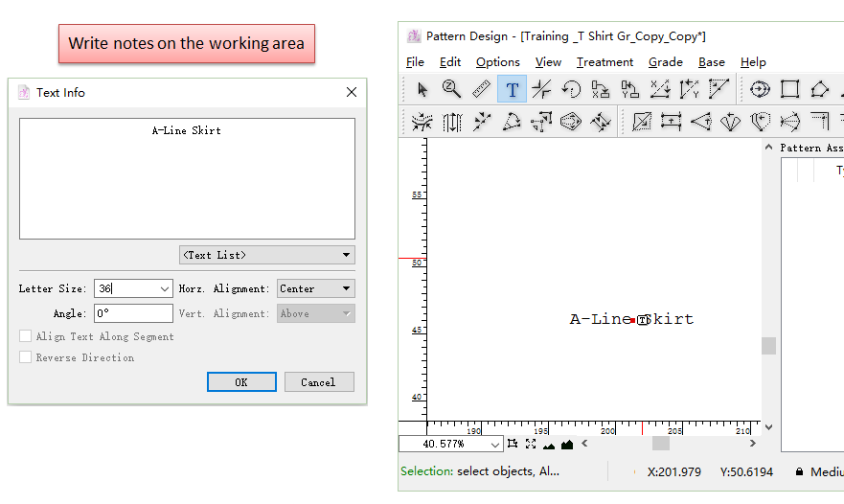Click the fit-to-screen icon beside zoom
This screenshot has width=844, height=504.
[x=531, y=444]
